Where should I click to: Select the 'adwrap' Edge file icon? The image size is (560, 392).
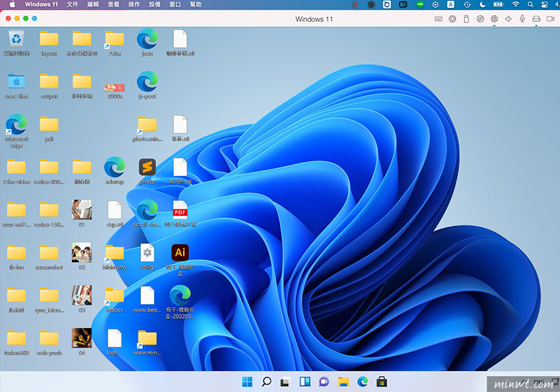point(114,167)
